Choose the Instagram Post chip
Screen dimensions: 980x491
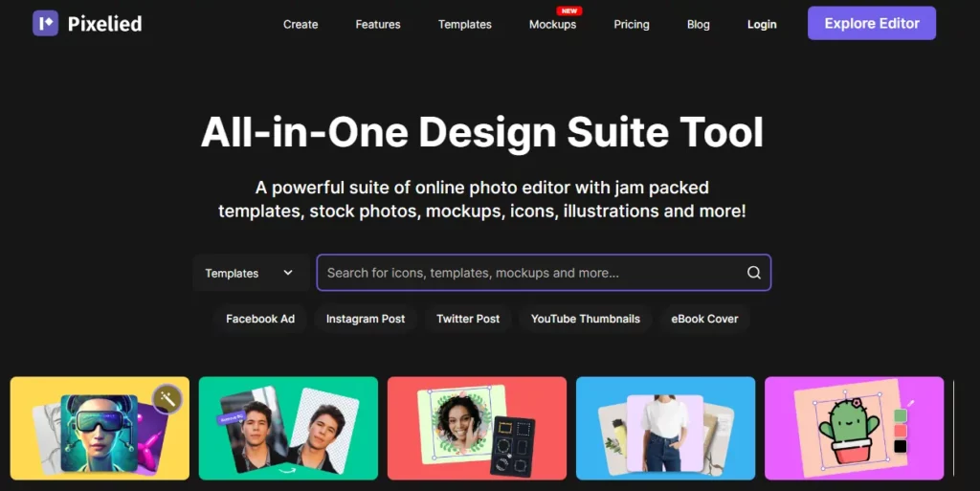pos(366,319)
